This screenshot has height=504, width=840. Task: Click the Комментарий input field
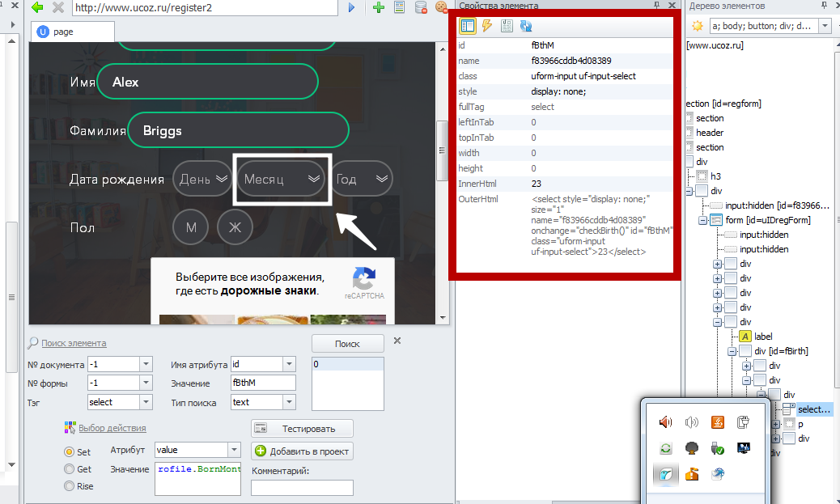[x=302, y=487]
